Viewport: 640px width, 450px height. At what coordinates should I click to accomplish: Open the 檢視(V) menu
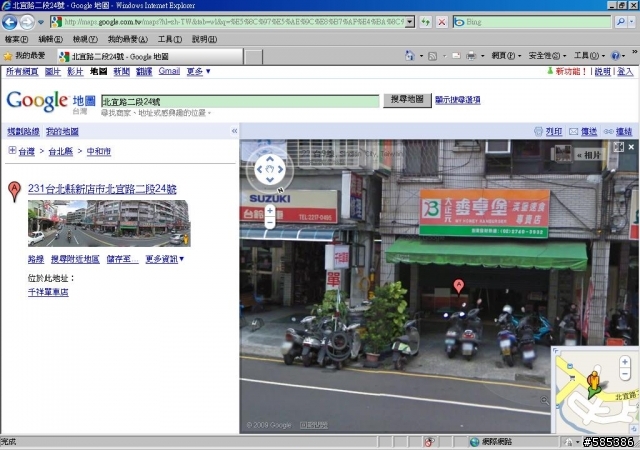pos(85,39)
